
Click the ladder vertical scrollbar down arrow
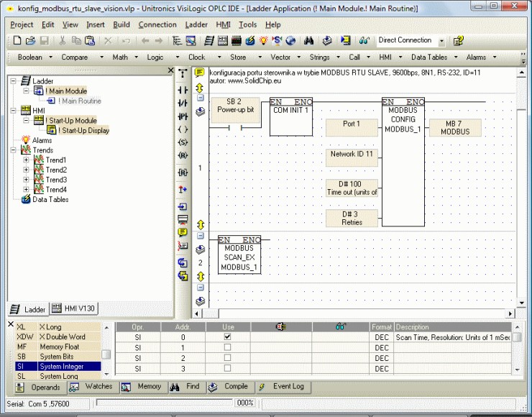tap(521, 303)
